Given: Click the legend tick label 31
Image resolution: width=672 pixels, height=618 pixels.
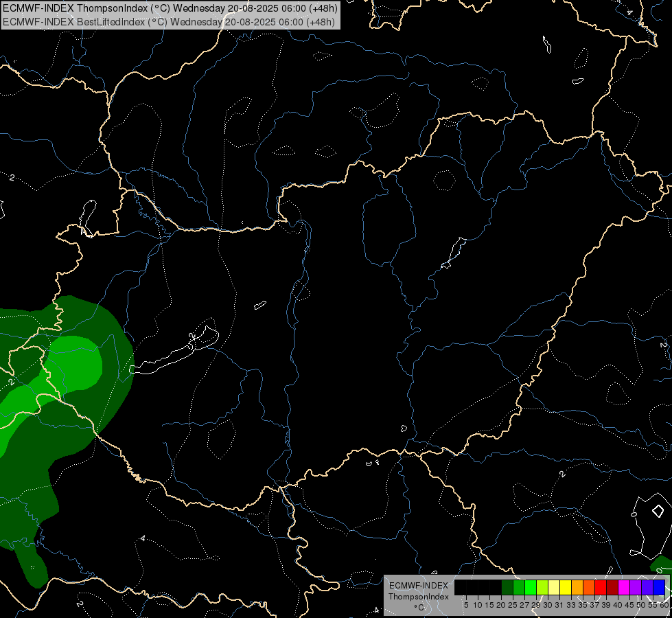Looking at the screenshot, I should [559, 605].
